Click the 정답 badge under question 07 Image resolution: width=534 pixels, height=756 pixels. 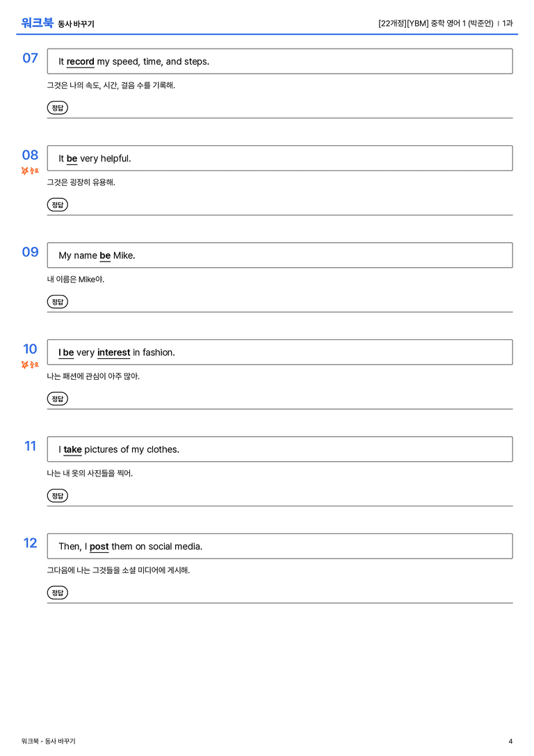57,108
